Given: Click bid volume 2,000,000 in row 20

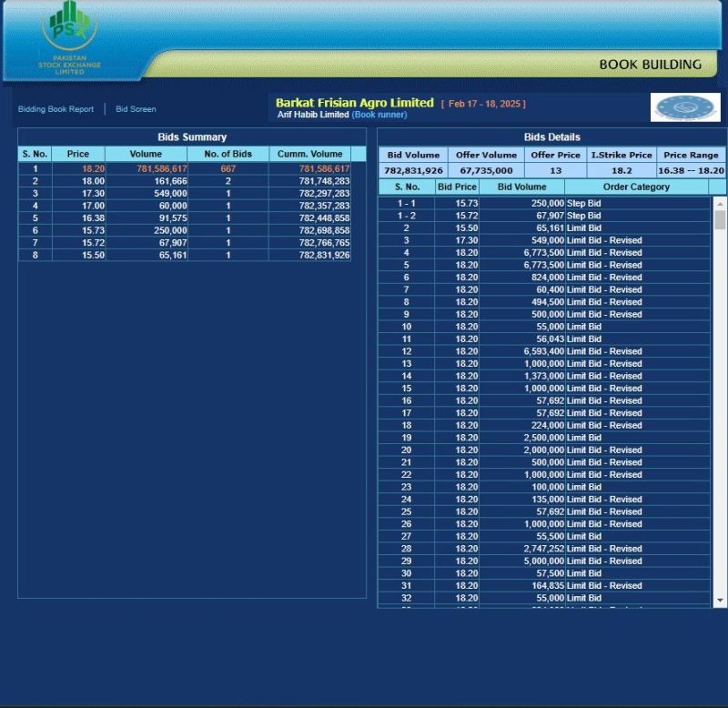Looking at the screenshot, I should pyautogui.click(x=544, y=450).
